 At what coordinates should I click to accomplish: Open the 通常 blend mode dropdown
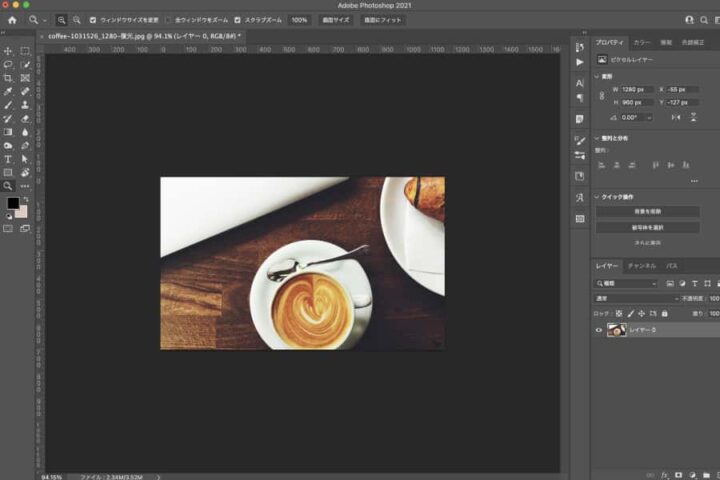click(636, 299)
